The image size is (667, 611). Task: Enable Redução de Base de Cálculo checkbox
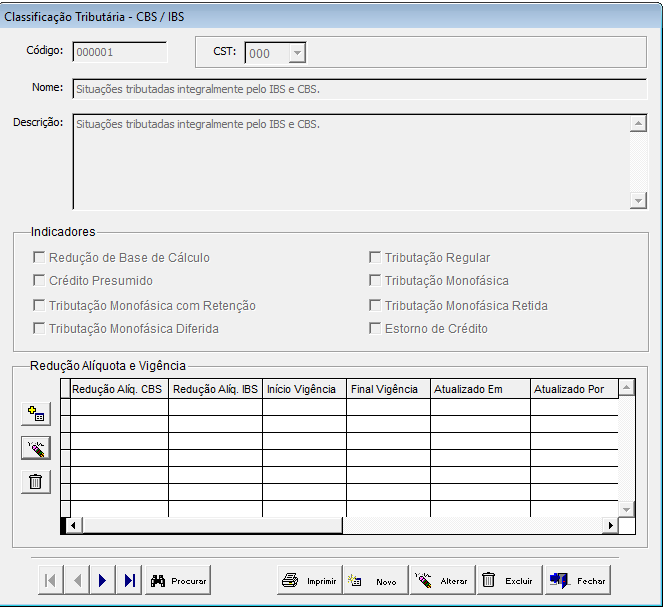[40, 258]
